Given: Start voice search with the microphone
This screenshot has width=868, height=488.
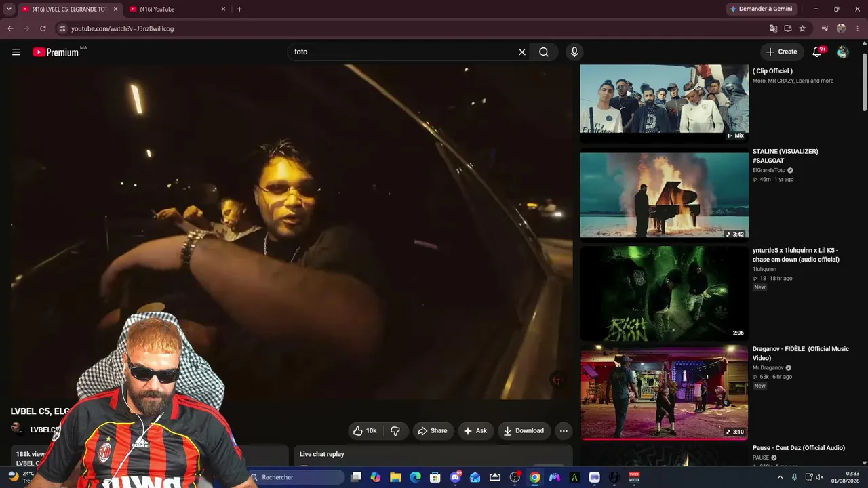Looking at the screenshot, I should pos(574,52).
